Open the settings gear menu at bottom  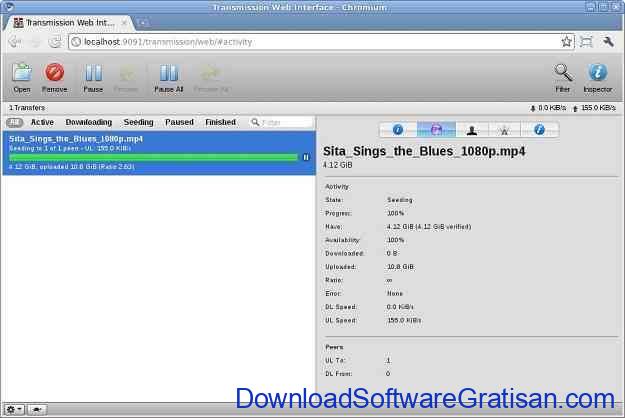click(14, 409)
